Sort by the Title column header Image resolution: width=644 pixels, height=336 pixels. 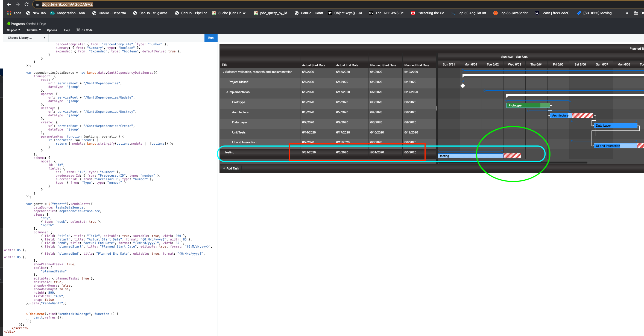(224, 65)
